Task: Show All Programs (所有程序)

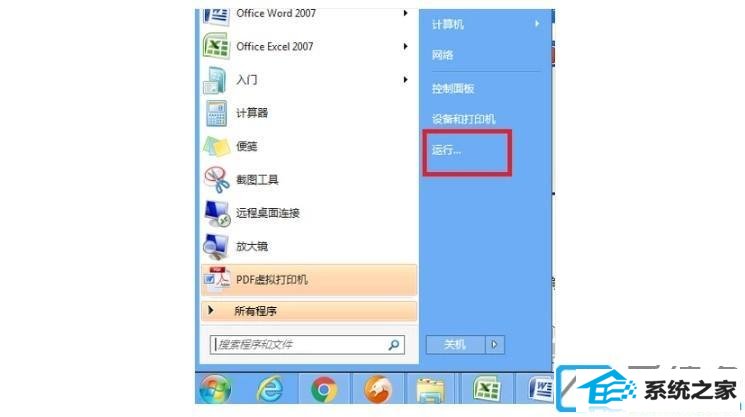Action: coord(309,311)
